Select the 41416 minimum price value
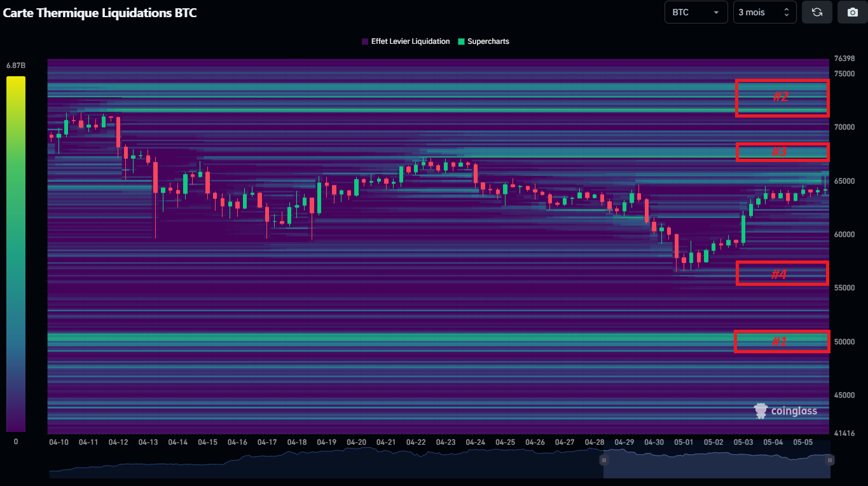This screenshot has height=486, width=868. [844, 433]
